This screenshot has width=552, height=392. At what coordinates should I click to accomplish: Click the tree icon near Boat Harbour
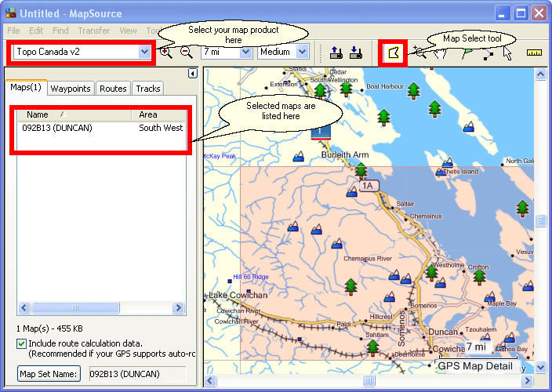point(414,91)
